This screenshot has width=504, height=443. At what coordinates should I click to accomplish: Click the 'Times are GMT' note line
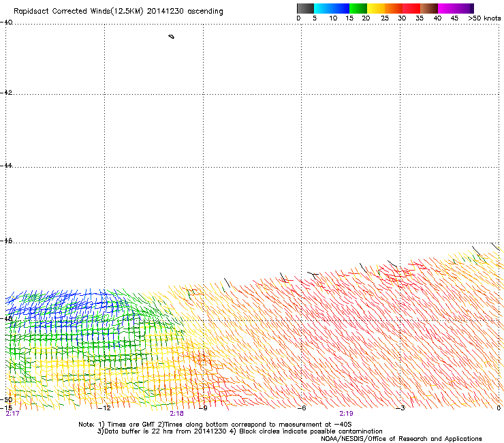click(215, 425)
